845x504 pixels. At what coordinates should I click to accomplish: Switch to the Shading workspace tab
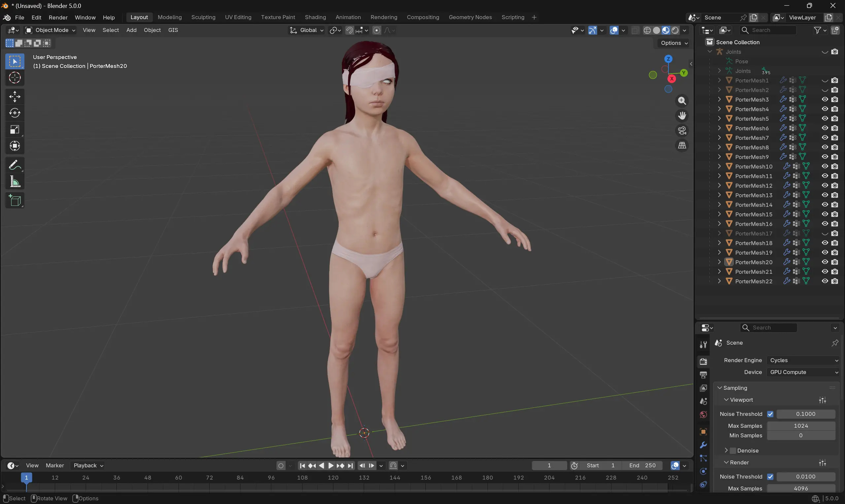tap(315, 17)
